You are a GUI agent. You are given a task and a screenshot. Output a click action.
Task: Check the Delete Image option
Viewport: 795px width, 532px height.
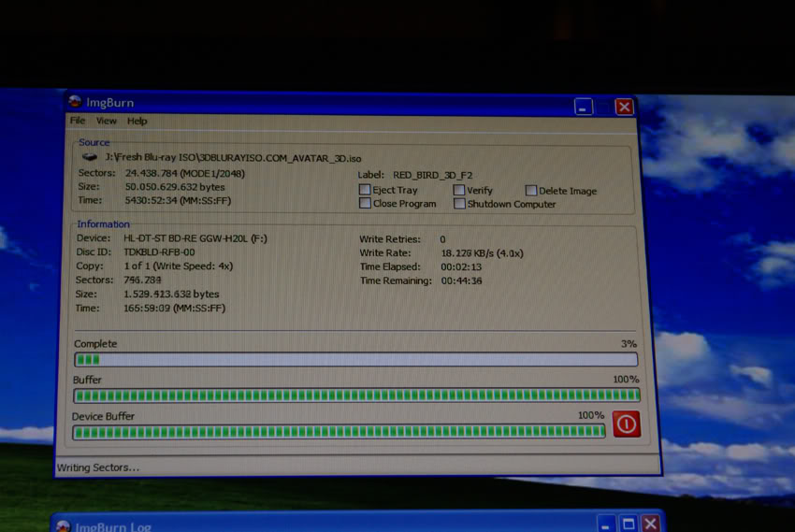[530, 191]
